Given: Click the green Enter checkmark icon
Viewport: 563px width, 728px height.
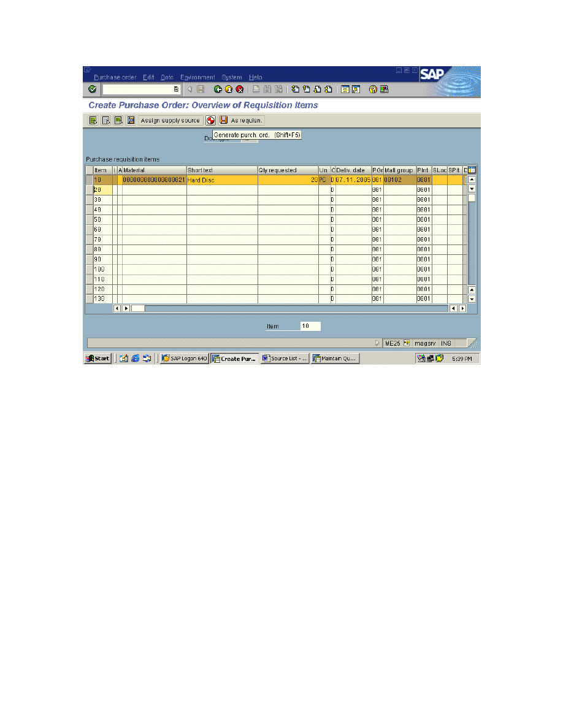Looking at the screenshot, I should (x=92, y=89).
